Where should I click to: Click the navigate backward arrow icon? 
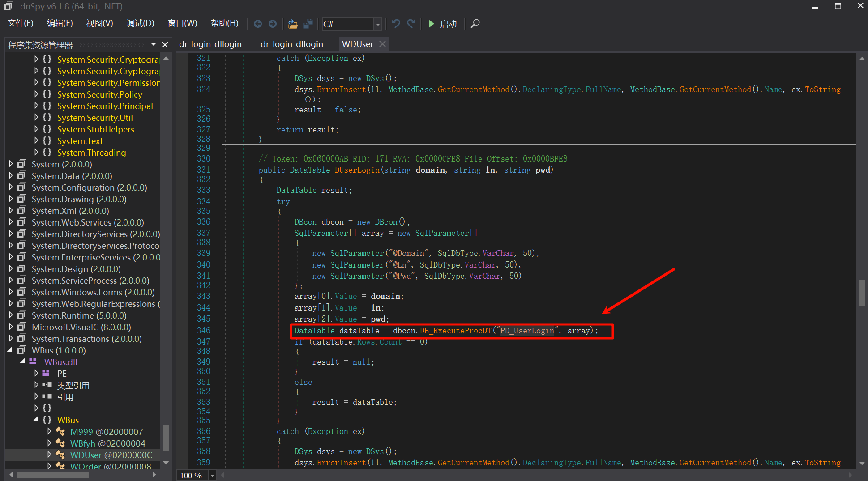pos(258,24)
